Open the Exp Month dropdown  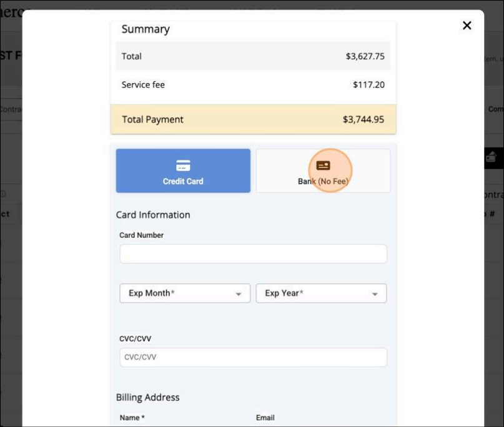tap(184, 293)
